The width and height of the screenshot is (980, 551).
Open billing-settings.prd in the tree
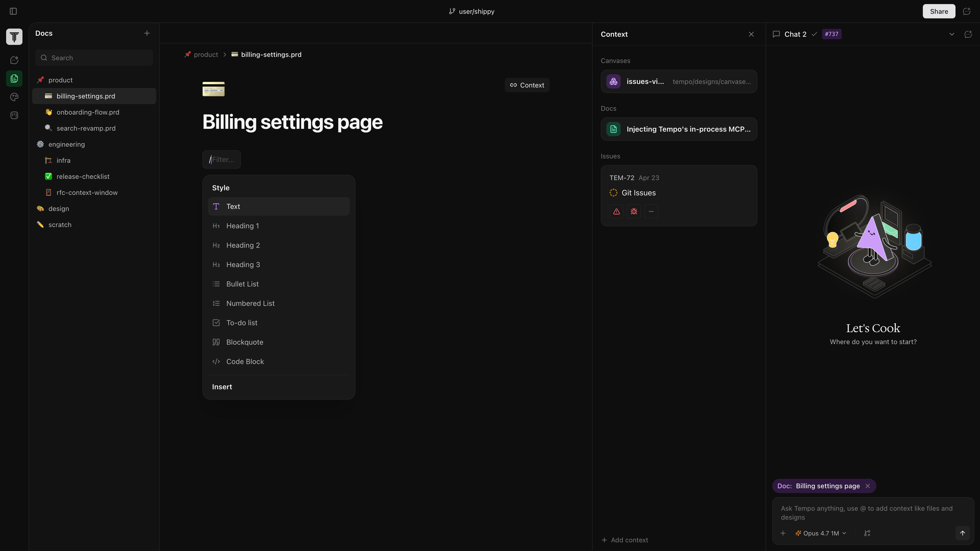tap(94, 96)
